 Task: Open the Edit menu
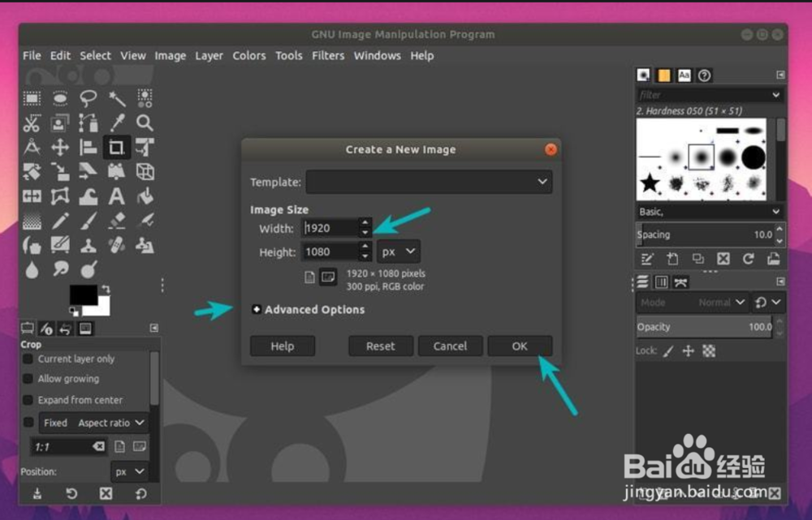pos(60,55)
